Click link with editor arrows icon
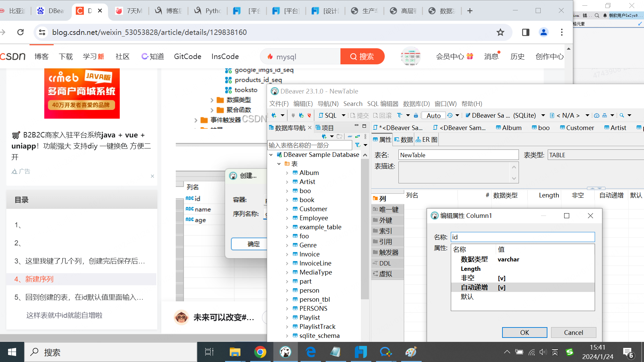The width and height of the screenshot is (644, 362). 358,136
